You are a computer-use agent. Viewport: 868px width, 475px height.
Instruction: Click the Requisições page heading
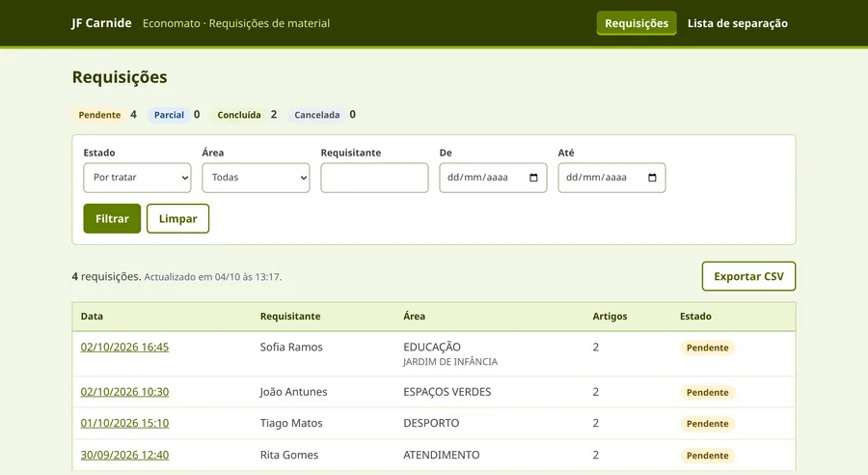point(120,77)
